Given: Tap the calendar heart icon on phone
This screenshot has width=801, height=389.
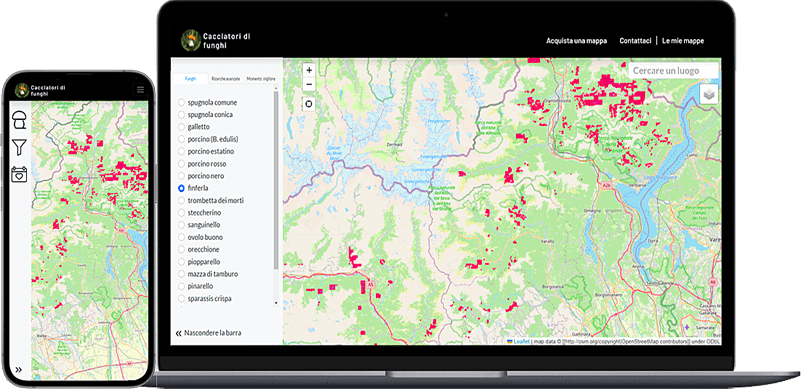Looking at the screenshot, I should click(19, 174).
